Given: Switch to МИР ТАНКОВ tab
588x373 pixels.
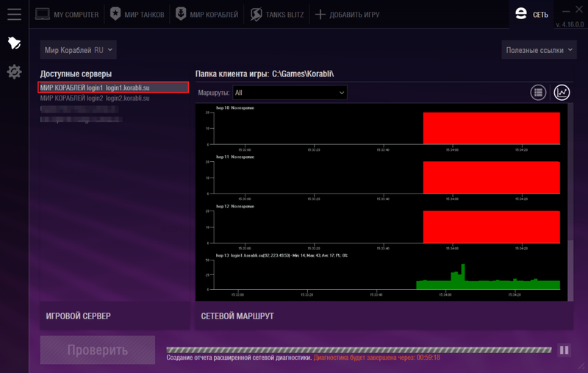Looking at the screenshot, I should coord(137,15).
